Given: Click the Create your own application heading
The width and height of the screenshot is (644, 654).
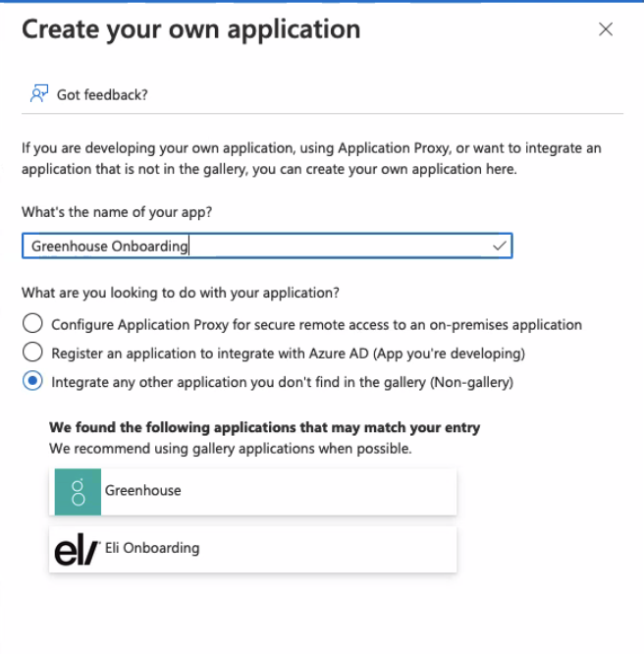Looking at the screenshot, I should pyautogui.click(x=190, y=29).
